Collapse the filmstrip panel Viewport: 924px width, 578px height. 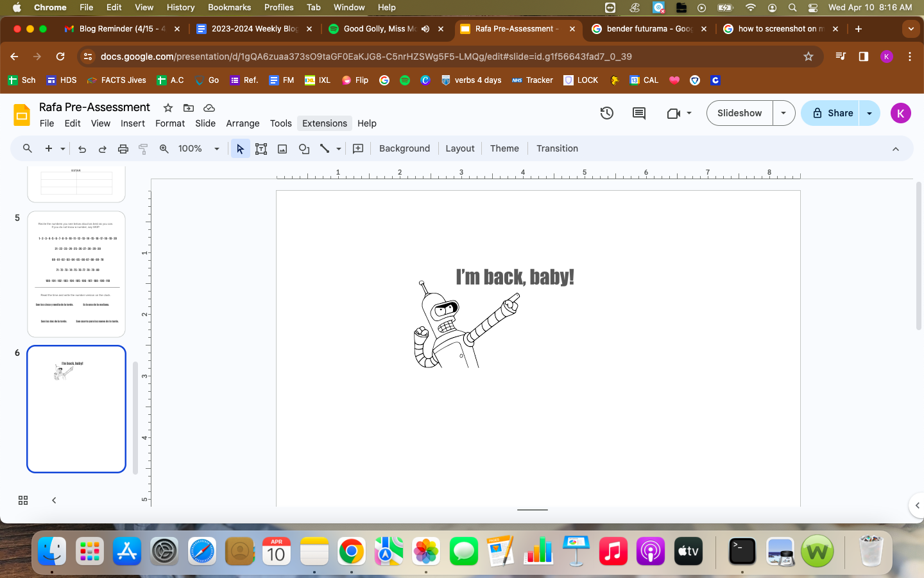[54, 500]
